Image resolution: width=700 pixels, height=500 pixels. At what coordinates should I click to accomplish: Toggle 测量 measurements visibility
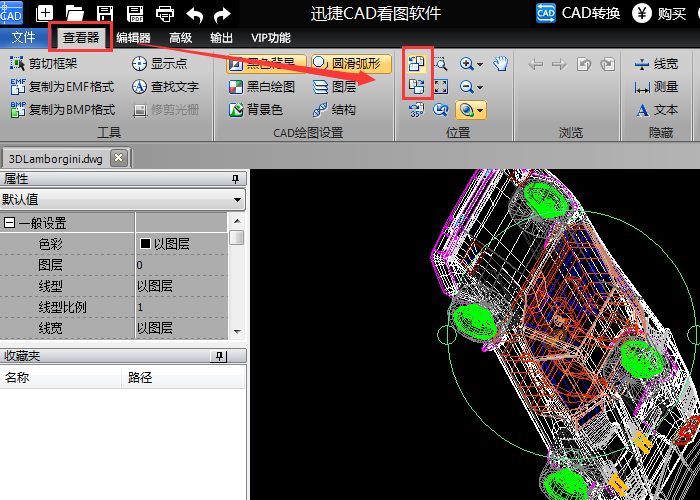(x=656, y=87)
